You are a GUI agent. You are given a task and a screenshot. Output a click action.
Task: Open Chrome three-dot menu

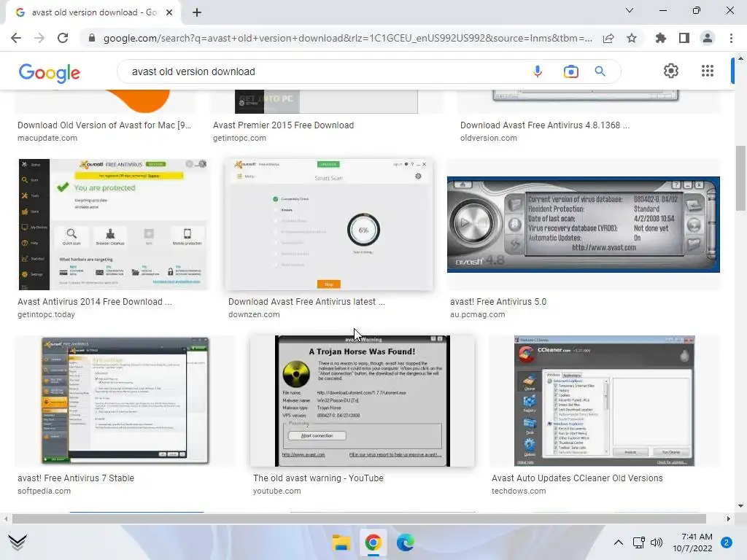tap(731, 38)
